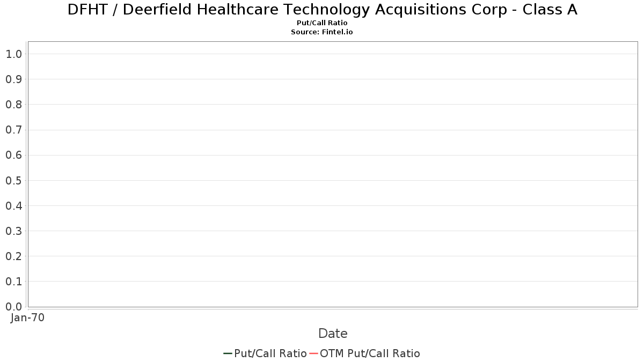Click the 0.9 y-axis tick label
644x362 pixels.
pos(14,79)
